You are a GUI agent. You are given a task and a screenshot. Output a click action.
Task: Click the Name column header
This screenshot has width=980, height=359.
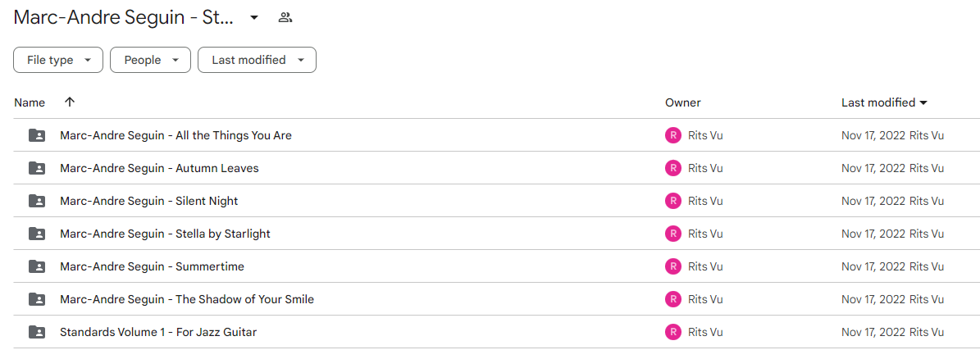(x=30, y=103)
